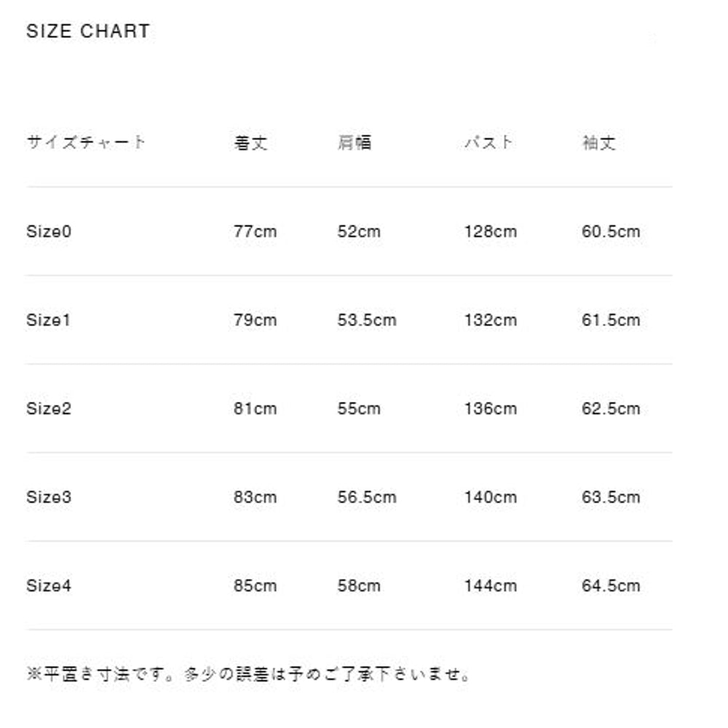728x728 pixels.
Task: Select the サイズチャート column header
Action: (86, 142)
